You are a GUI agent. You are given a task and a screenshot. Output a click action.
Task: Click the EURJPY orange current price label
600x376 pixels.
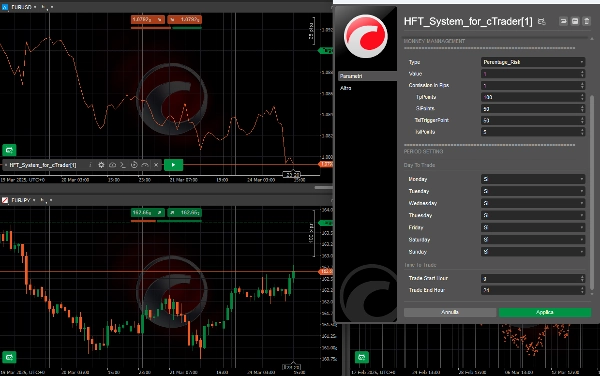point(326,272)
